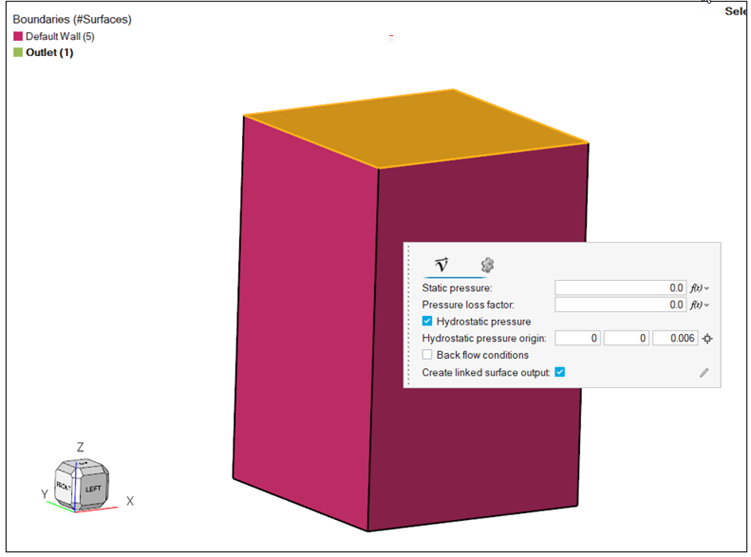Open the velocity vector tab in dialog
The width and height of the screenshot is (751, 557).
[441, 265]
